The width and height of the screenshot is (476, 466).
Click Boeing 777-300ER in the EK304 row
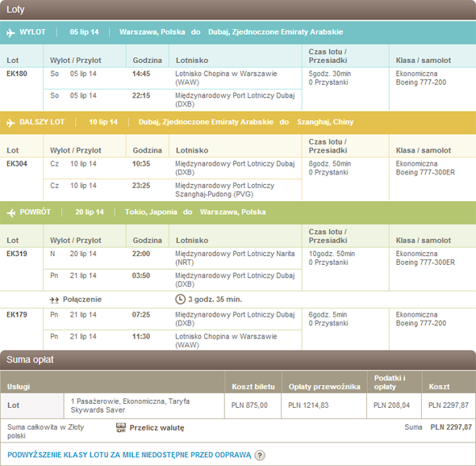(425, 172)
